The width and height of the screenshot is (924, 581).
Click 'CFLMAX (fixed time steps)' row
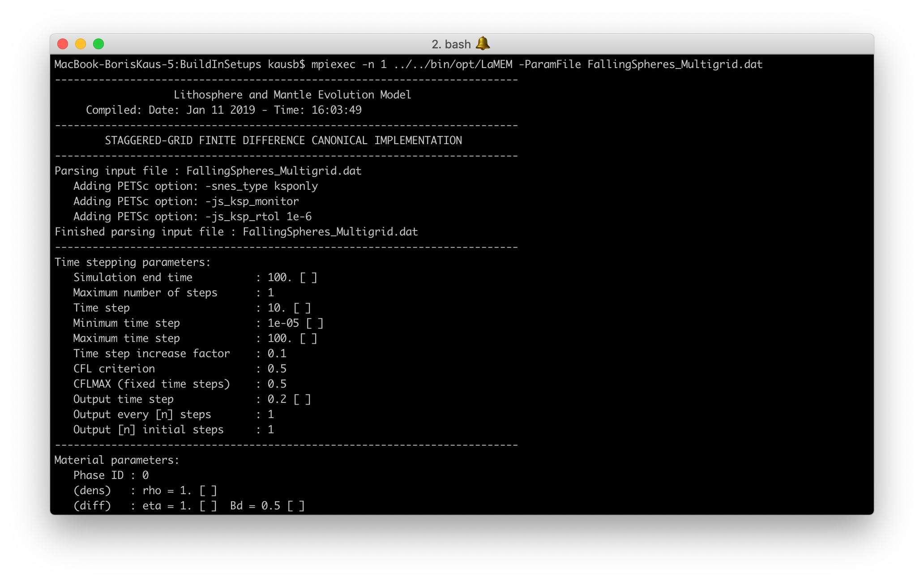click(180, 384)
